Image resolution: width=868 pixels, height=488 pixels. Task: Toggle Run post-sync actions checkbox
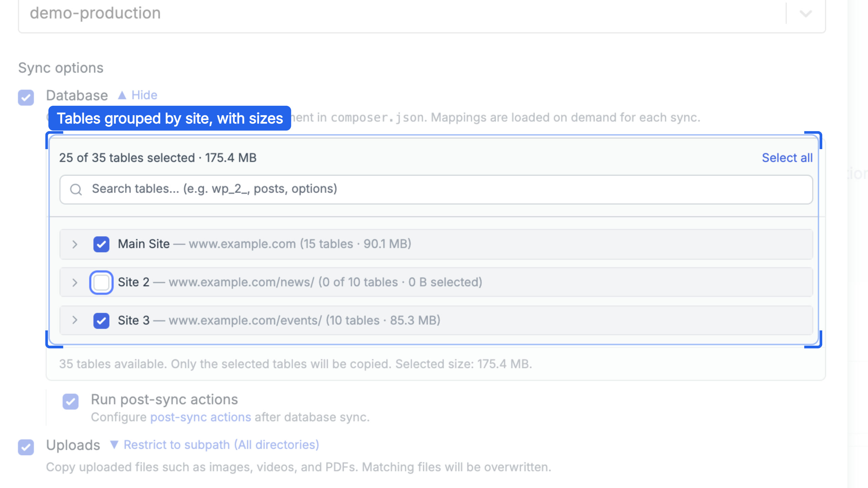(71, 402)
